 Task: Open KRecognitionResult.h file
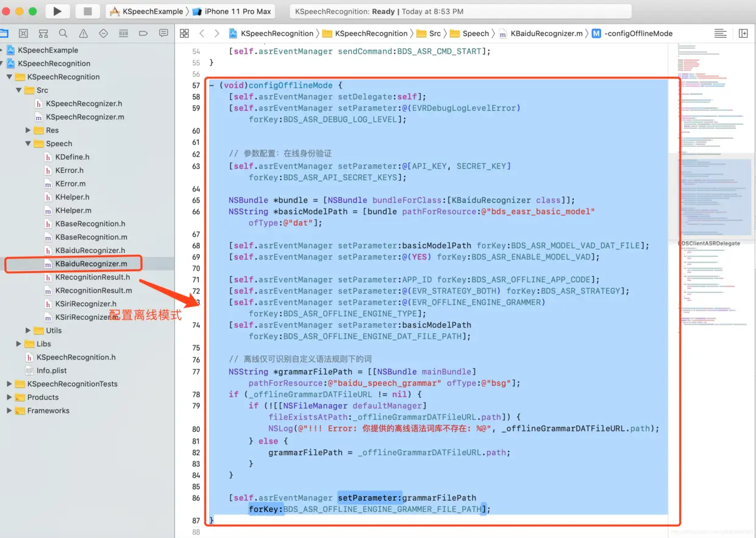pos(87,277)
